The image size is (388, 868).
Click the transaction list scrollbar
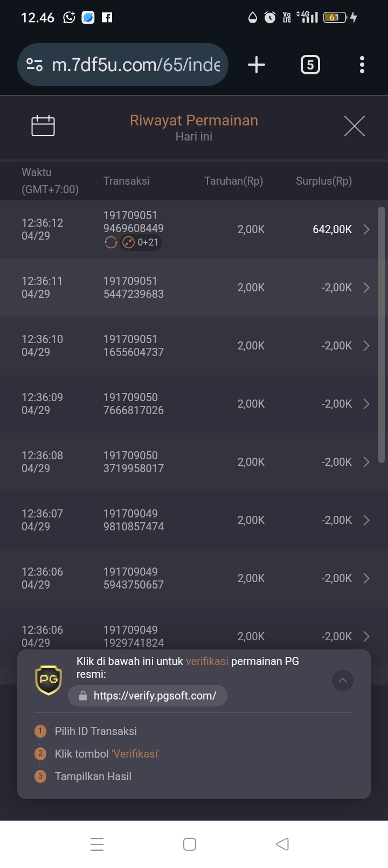382,335
